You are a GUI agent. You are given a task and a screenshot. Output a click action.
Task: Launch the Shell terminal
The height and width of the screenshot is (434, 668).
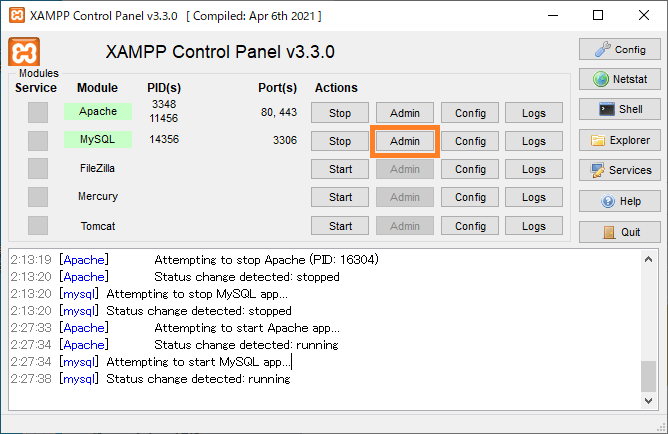619,109
